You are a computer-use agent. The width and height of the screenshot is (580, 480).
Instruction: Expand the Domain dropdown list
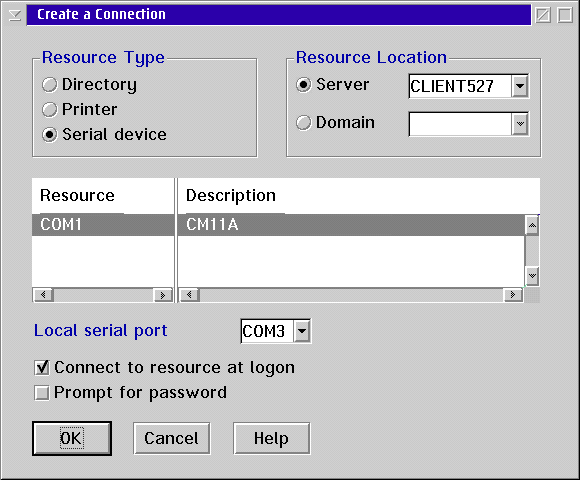[520, 124]
